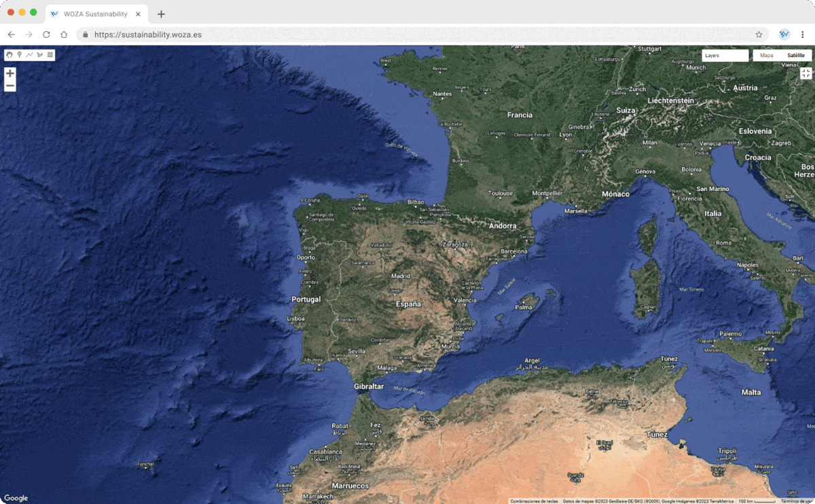The height and width of the screenshot is (504, 815).
Task: Open the browser three-dot menu
Action: (x=802, y=35)
